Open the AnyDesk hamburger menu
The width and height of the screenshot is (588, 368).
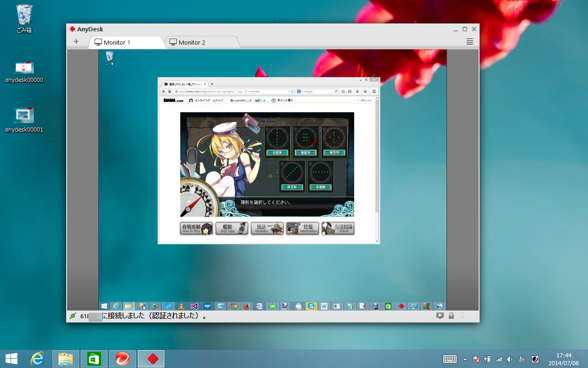pyautogui.click(x=469, y=42)
